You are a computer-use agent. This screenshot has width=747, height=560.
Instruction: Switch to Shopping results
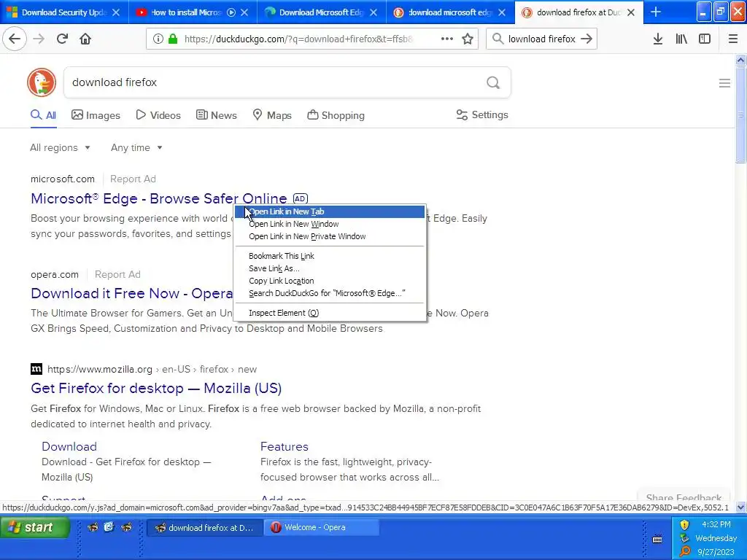[336, 115]
